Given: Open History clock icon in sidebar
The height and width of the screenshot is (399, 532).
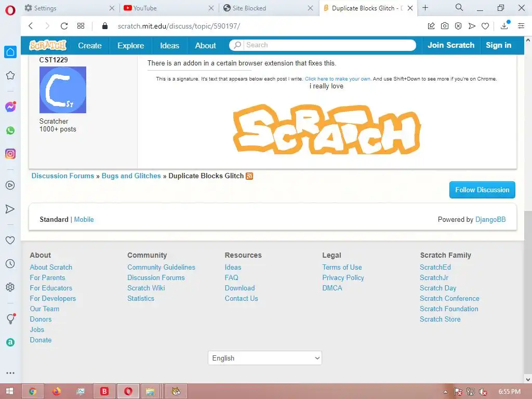Looking at the screenshot, I should click(10, 263).
